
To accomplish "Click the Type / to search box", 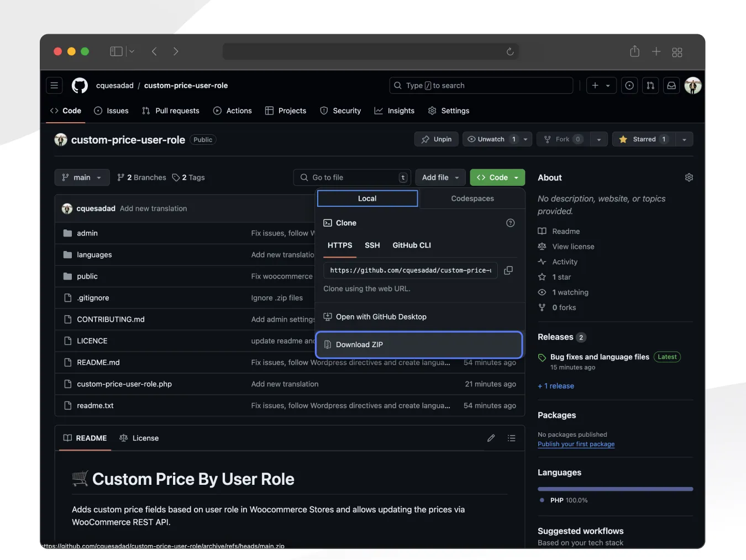I will tap(481, 85).
